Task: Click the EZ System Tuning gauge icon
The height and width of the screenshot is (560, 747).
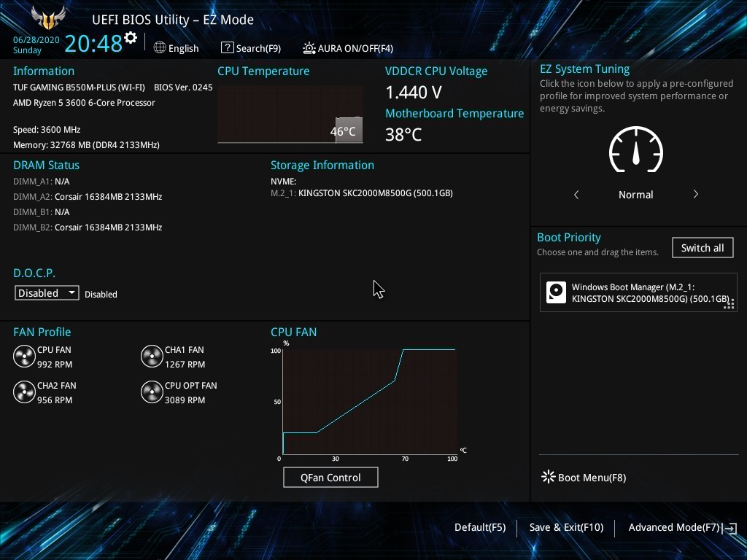Action: 635,151
